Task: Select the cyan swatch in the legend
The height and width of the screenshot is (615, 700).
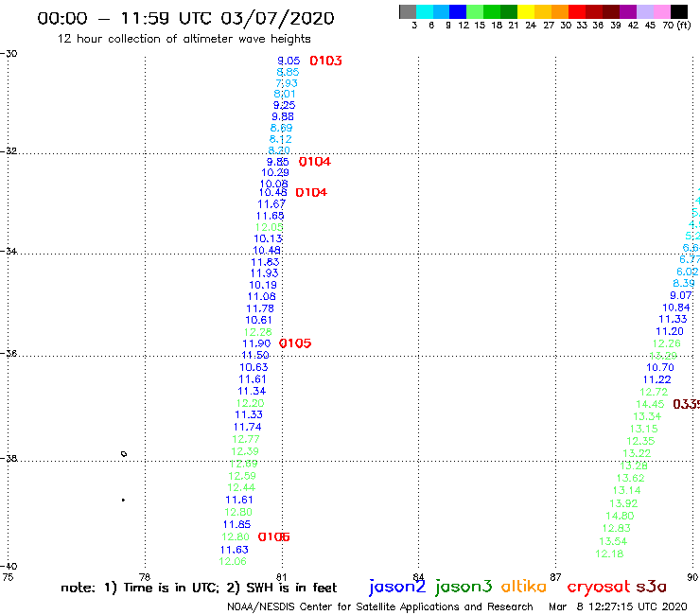Action: coord(425,11)
